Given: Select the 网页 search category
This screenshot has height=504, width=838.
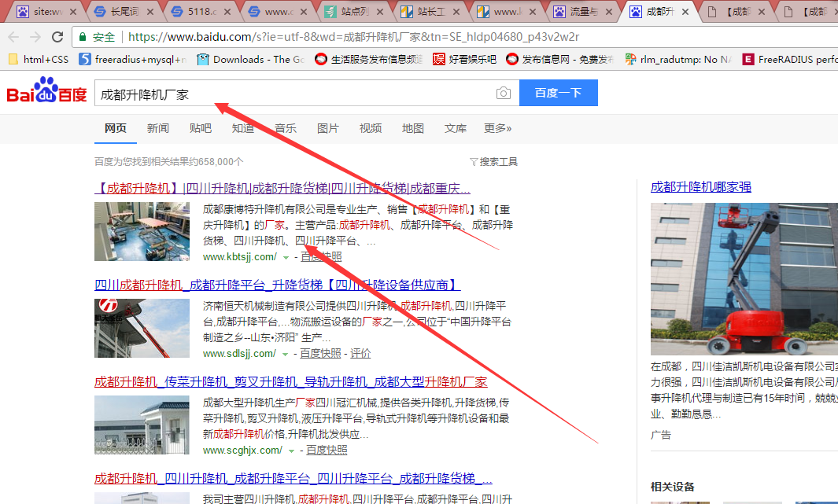Looking at the screenshot, I should click(116, 128).
